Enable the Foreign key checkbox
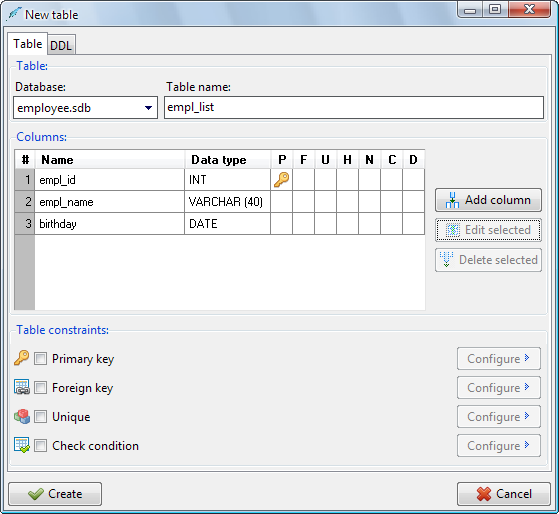Image resolution: width=559 pixels, height=514 pixels. (x=40, y=387)
